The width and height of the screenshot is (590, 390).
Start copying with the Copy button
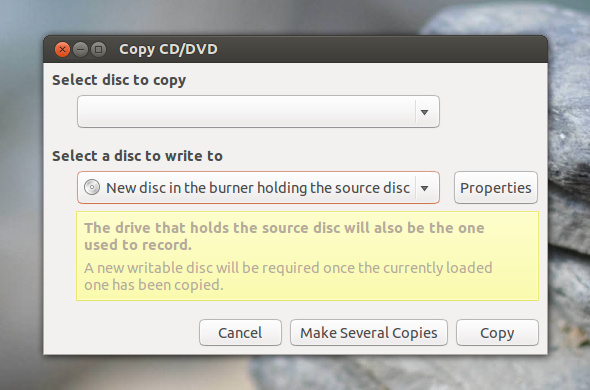pyautogui.click(x=497, y=332)
